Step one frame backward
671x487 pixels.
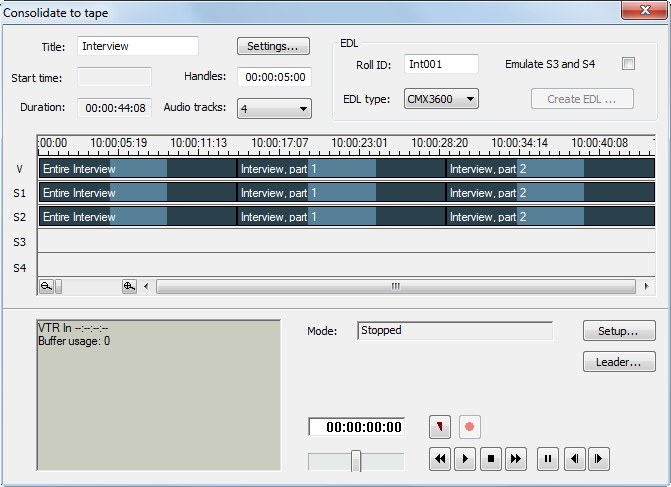574,459
